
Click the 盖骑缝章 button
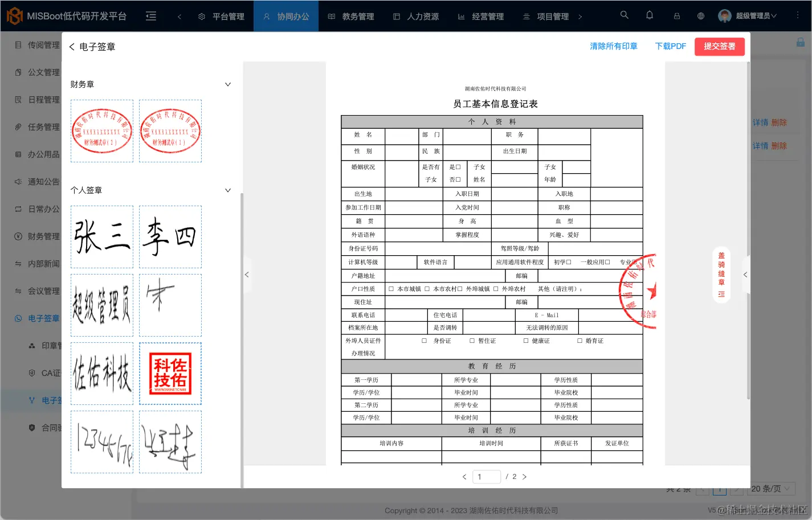[x=721, y=275]
